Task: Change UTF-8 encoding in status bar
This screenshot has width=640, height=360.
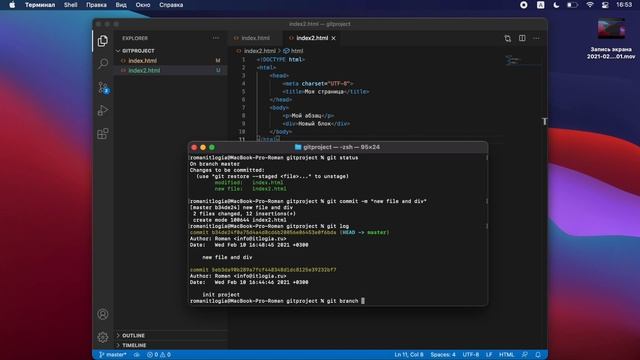Action: tap(471, 355)
